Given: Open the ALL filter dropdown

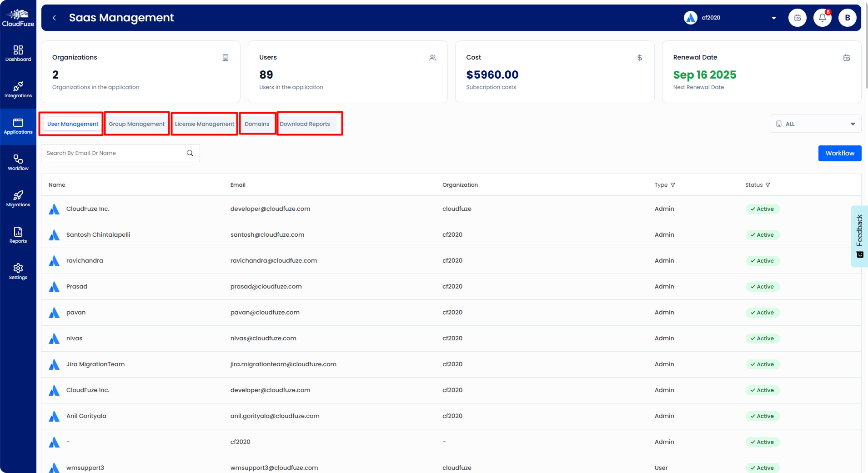Looking at the screenshot, I should coord(816,124).
